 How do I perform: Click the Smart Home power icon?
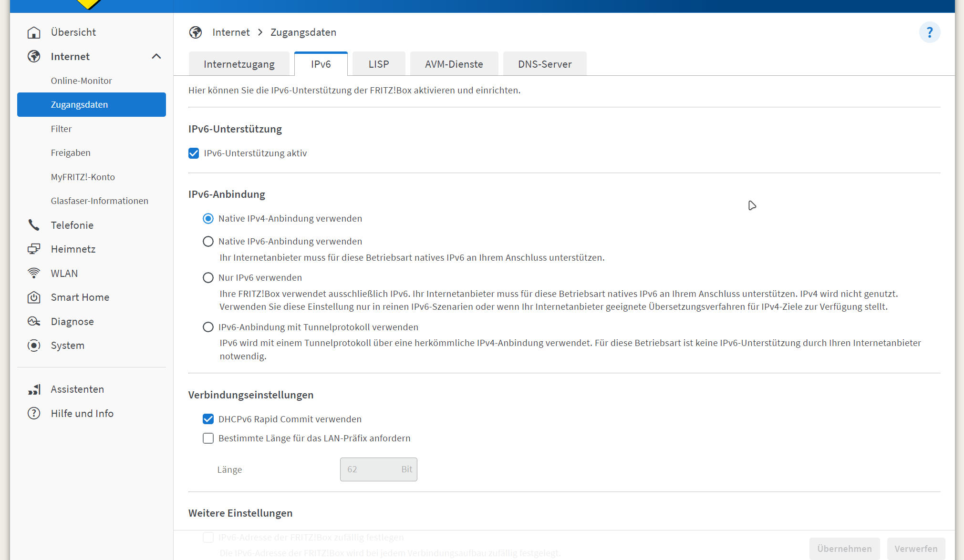pos(34,297)
